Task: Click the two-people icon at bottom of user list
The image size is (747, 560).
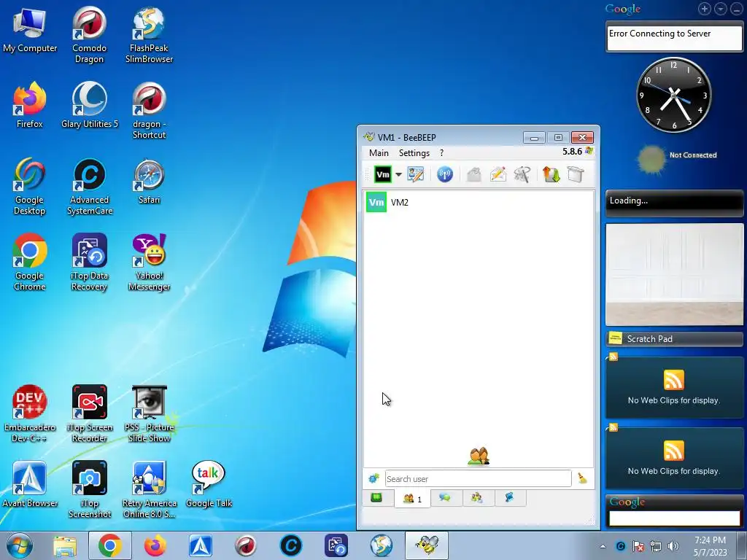Action: (x=479, y=456)
